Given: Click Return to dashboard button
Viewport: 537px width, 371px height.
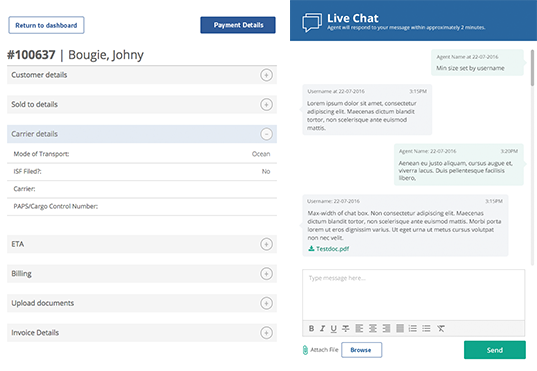Looking at the screenshot, I should click(46, 25).
